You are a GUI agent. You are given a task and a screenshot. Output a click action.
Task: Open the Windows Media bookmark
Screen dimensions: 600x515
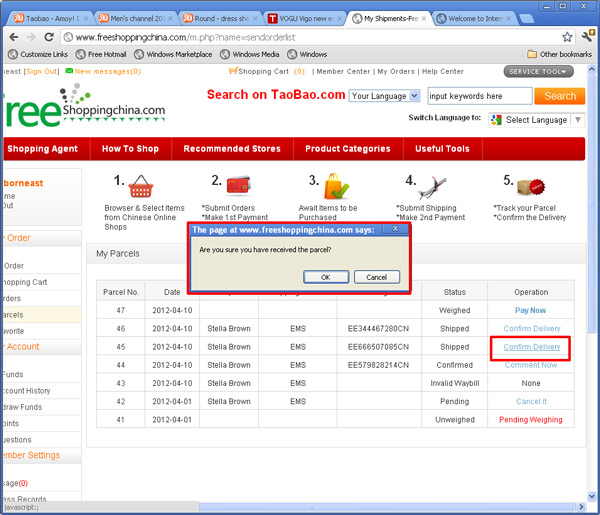249,54
